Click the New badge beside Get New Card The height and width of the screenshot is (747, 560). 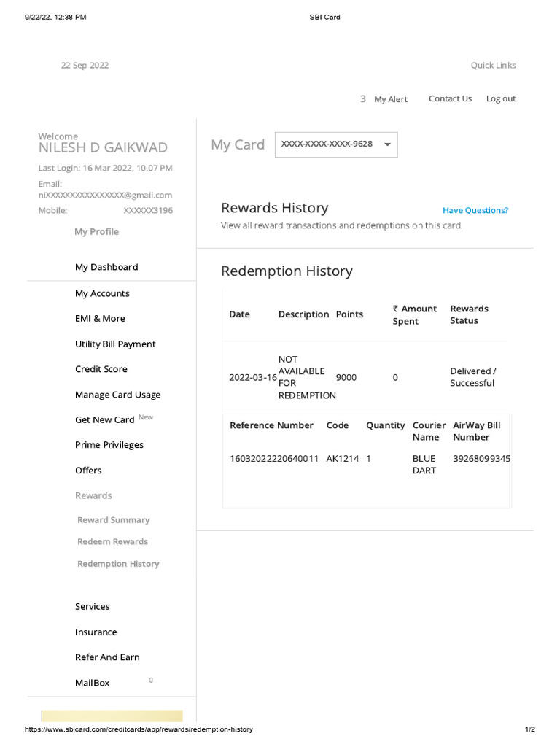pyautogui.click(x=146, y=417)
